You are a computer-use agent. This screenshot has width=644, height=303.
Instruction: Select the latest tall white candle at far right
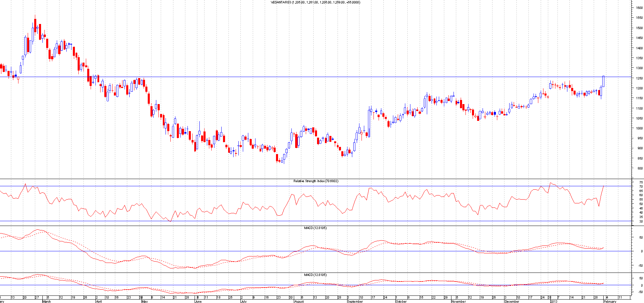(603, 81)
